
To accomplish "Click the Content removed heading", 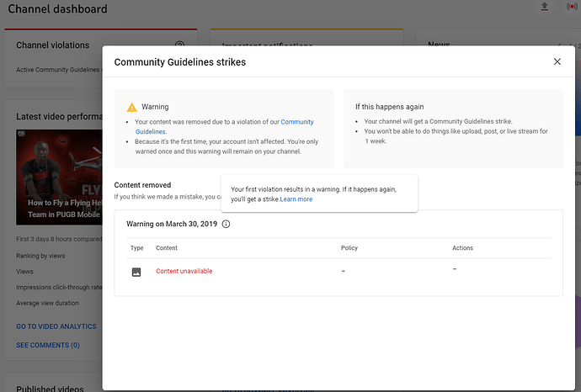I will 142,185.
